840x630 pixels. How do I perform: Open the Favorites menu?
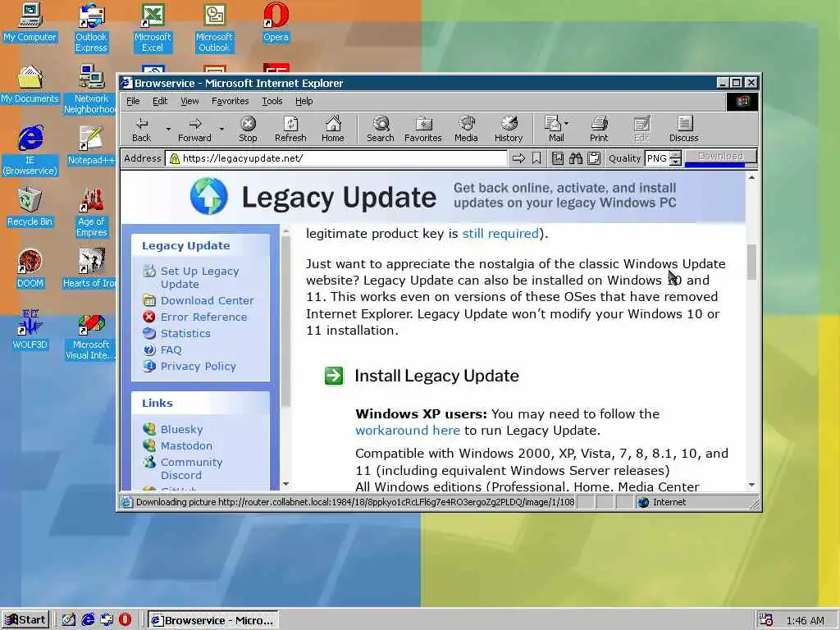pos(230,101)
